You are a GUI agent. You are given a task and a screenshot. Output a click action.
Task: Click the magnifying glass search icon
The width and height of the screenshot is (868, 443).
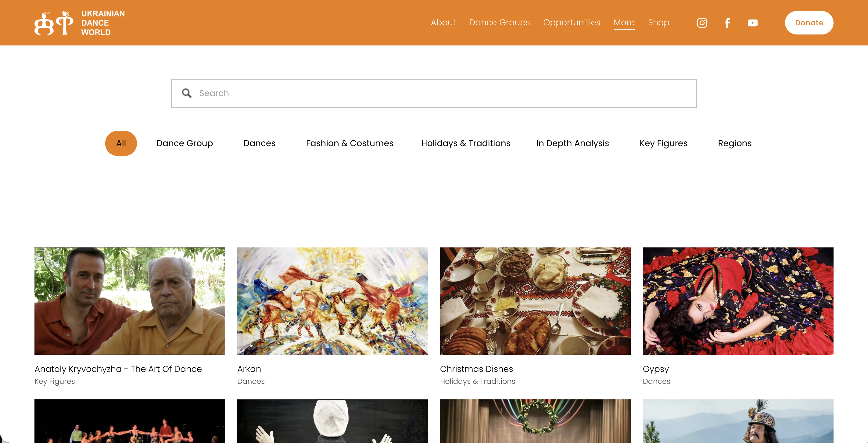click(x=187, y=93)
